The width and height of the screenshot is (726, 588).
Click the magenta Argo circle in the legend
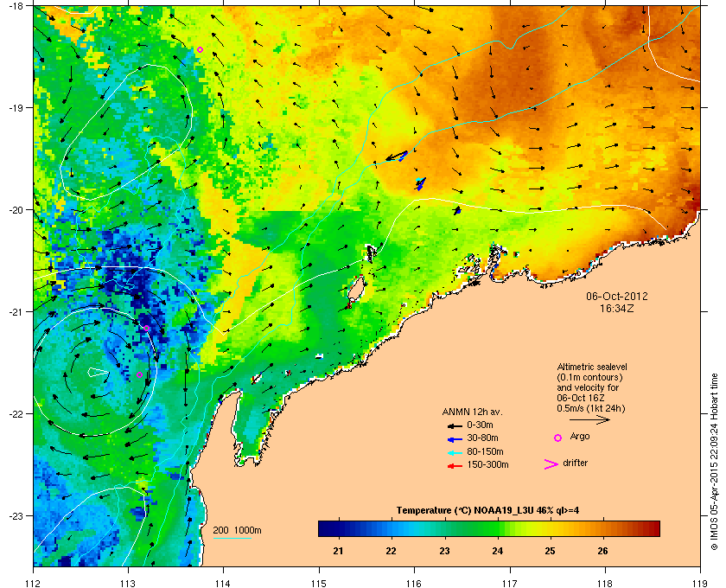click(558, 438)
